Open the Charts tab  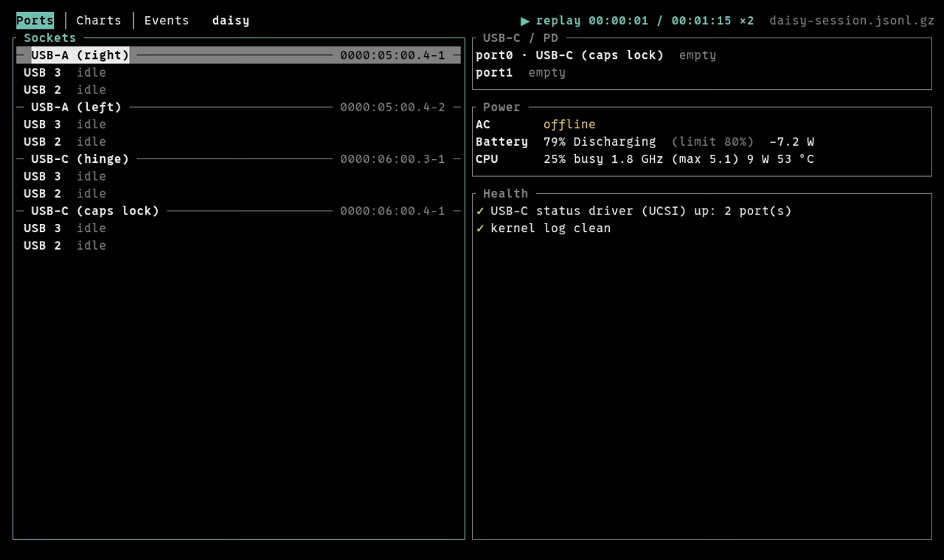tap(99, 21)
